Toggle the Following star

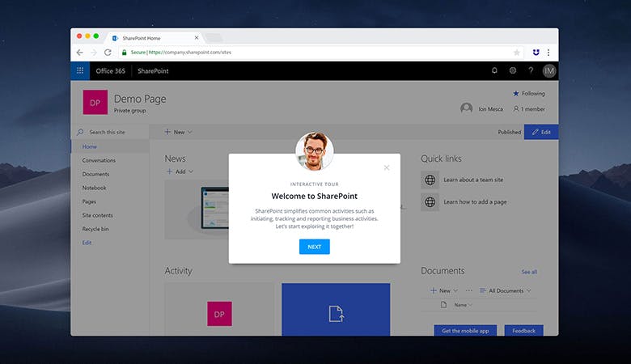point(515,93)
